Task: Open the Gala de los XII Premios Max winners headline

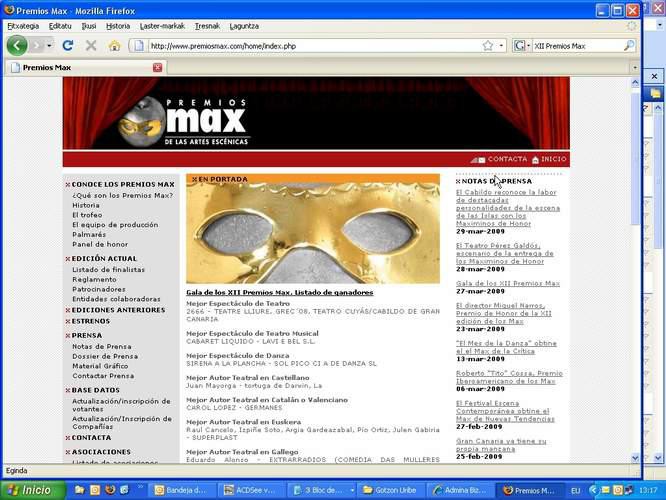Action: coord(279,292)
